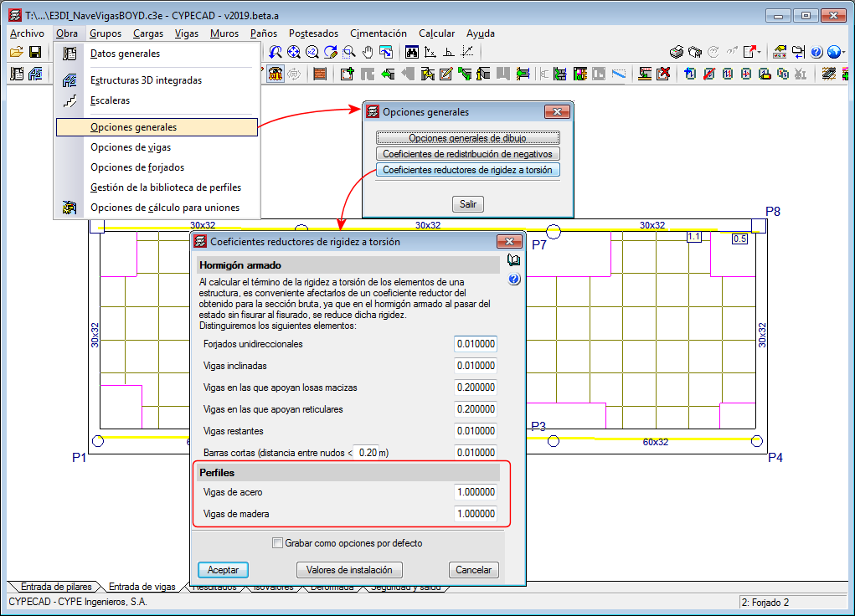The height and width of the screenshot is (616, 855).
Task: Click the zoom extents icon with four arrows
Action: (293, 53)
